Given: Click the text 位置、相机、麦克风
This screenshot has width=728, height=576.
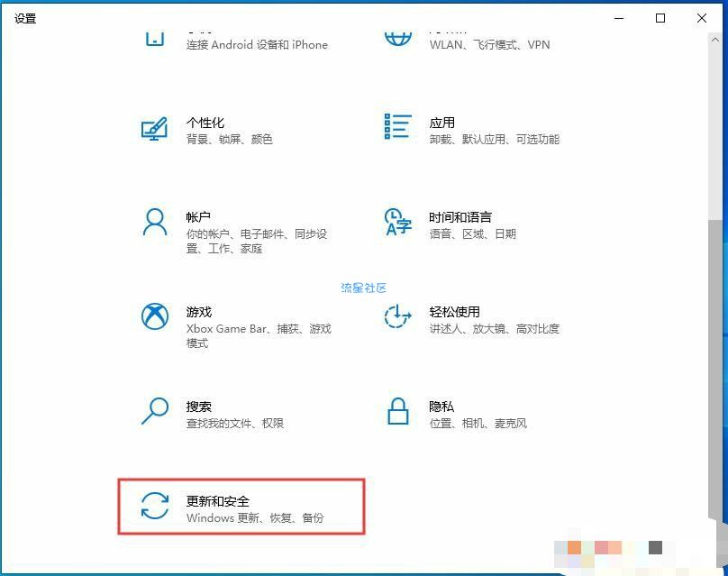Looking at the screenshot, I should (x=478, y=423).
